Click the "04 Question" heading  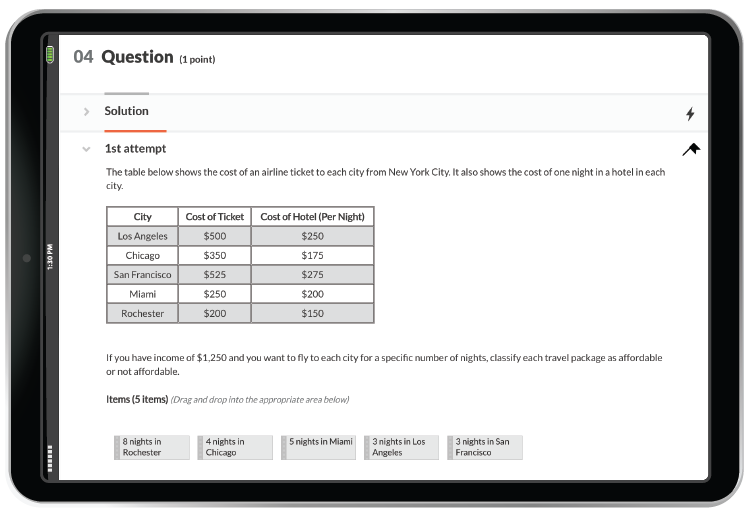coord(124,58)
